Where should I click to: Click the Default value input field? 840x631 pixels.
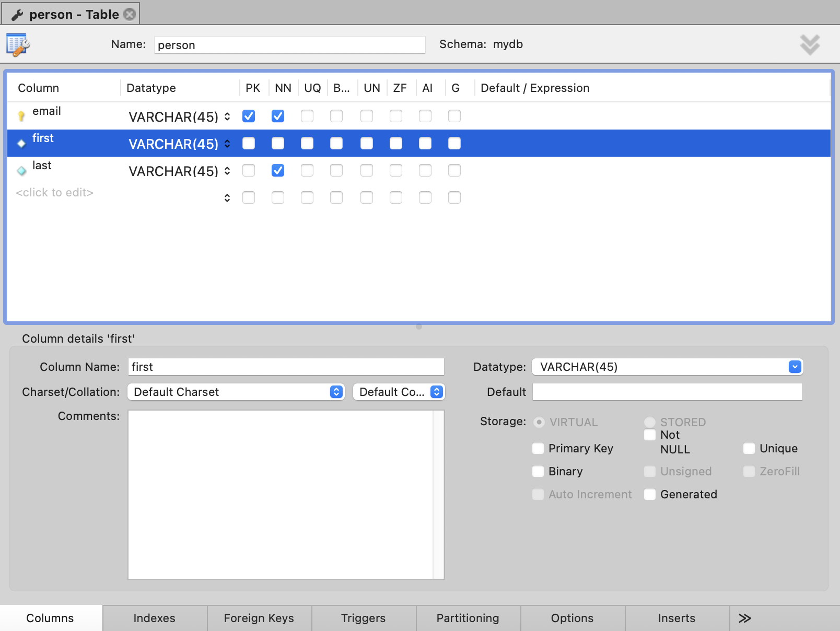668,392
